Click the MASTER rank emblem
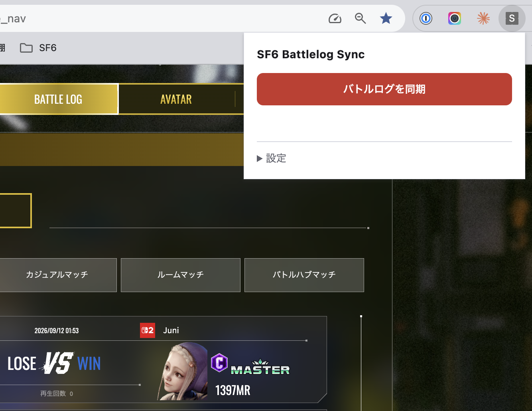 click(x=260, y=368)
